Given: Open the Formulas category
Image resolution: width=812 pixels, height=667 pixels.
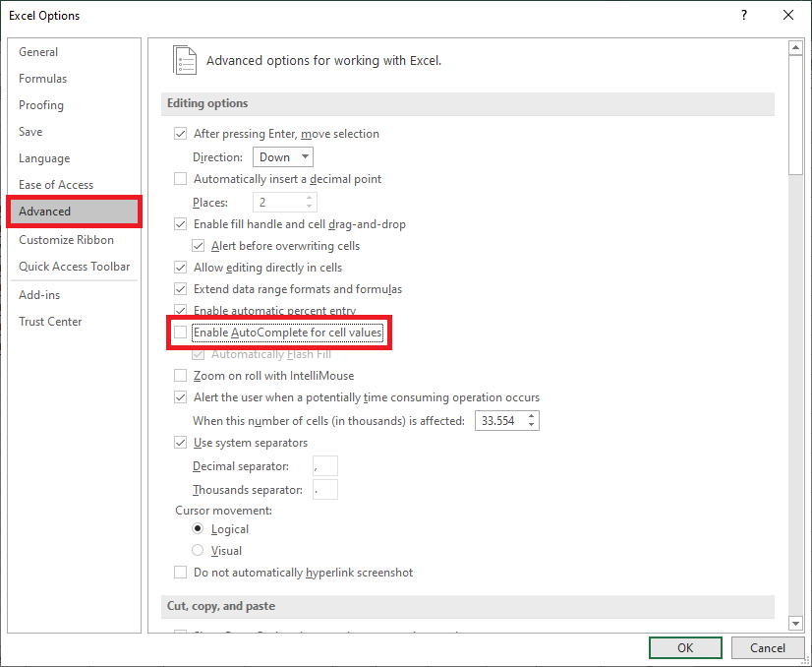Looking at the screenshot, I should pos(42,79).
